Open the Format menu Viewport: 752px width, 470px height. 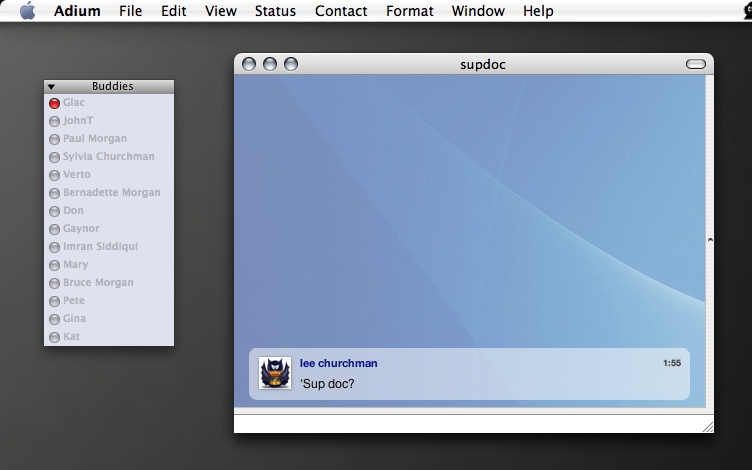point(410,11)
